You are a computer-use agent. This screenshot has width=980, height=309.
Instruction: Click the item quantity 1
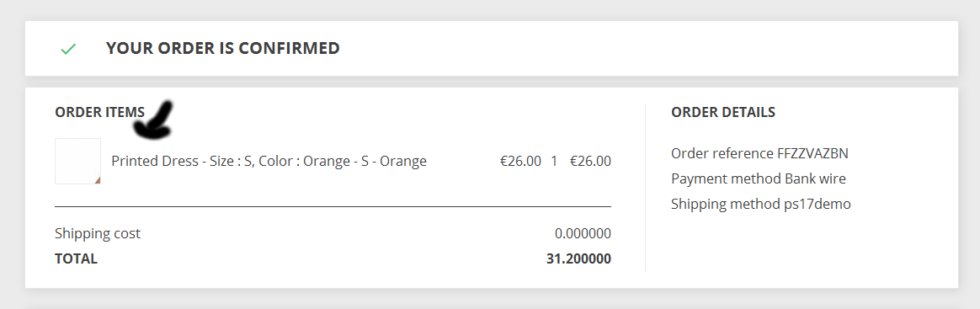click(x=554, y=162)
